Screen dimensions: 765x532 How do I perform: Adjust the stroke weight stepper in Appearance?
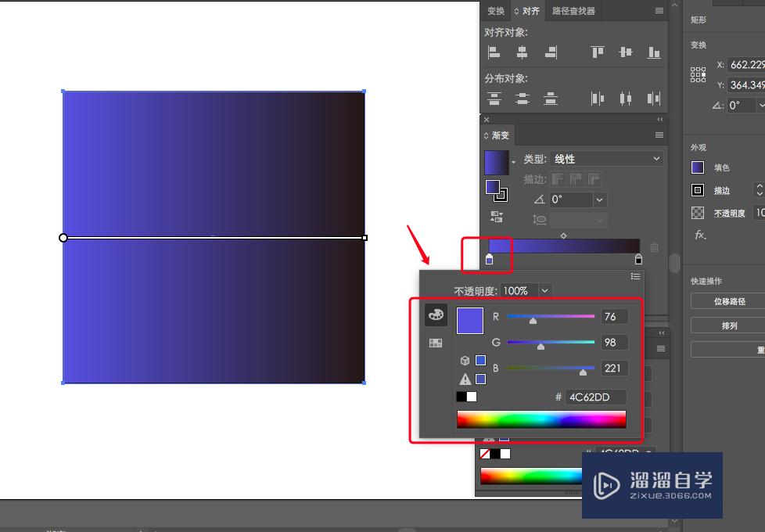pyautogui.click(x=760, y=190)
